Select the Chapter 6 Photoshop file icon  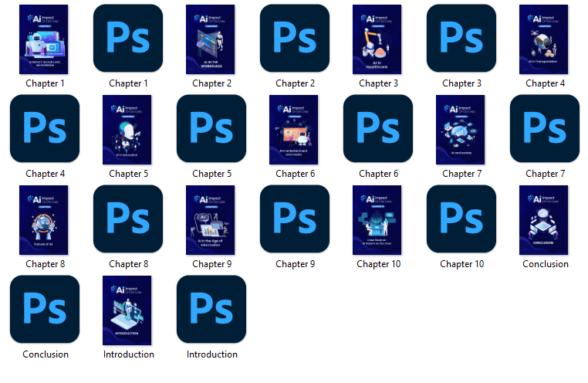[x=378, y=129]
